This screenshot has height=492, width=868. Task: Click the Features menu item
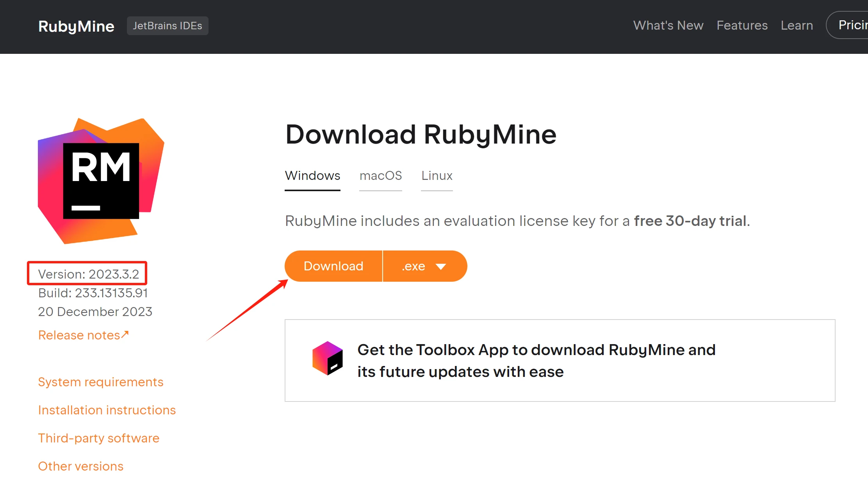tap(740, 26)
